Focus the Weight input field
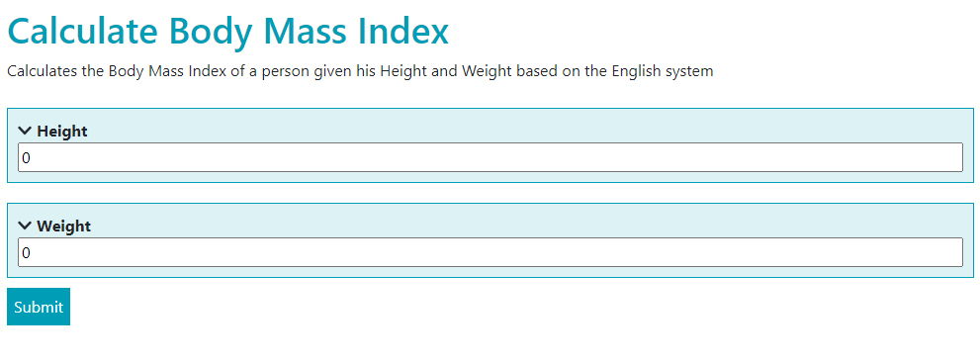This screenshot has width=980, height=363. pyautogui.click(x=490, y=252)
